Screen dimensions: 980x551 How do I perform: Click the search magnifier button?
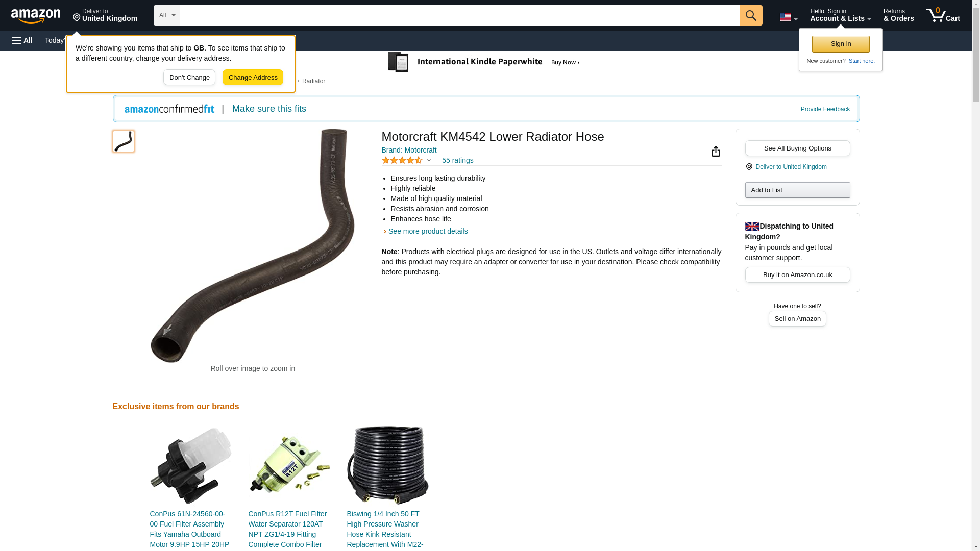[751, 15]
